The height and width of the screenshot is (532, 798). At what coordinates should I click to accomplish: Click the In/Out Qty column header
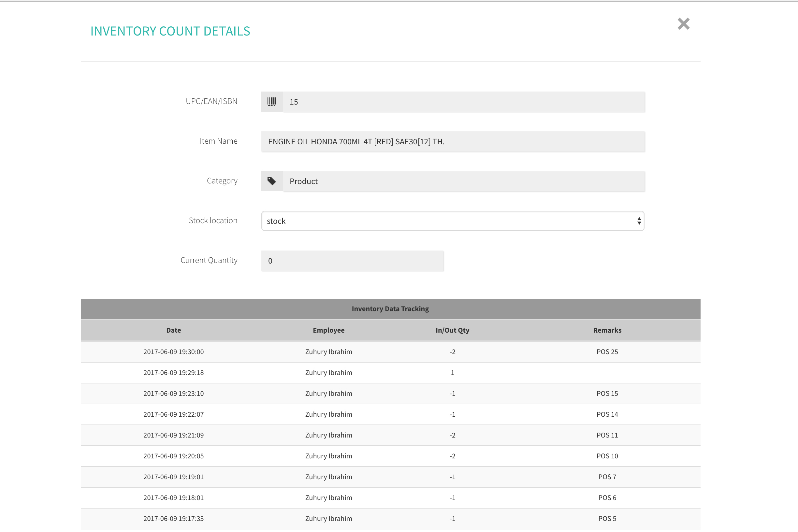452,330
